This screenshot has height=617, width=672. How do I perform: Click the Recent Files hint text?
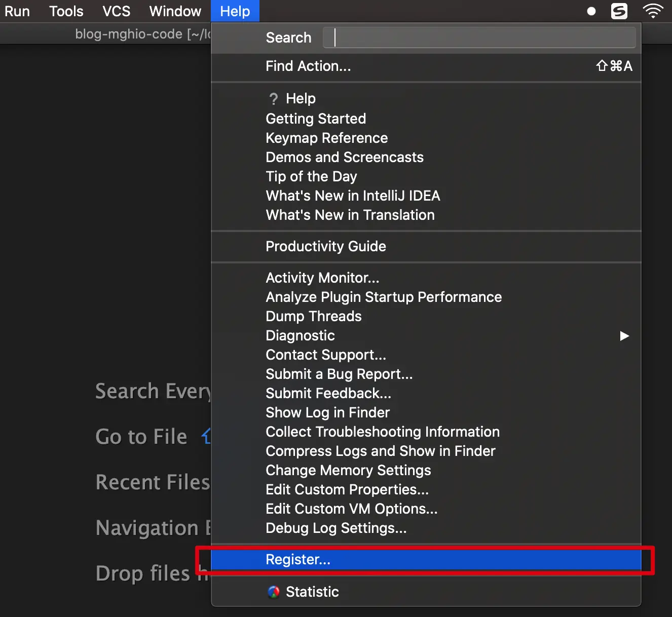pos(153,482)
